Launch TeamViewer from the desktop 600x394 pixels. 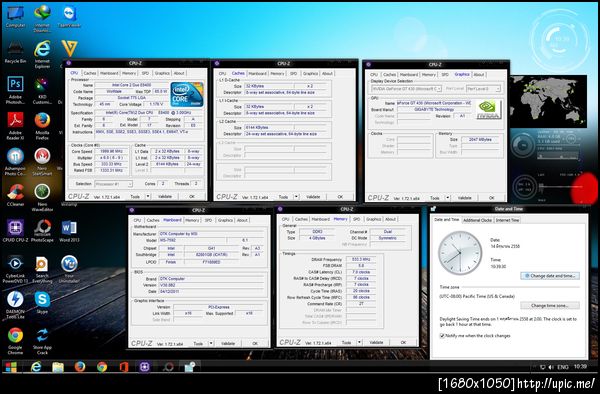(x=69, y=17)
